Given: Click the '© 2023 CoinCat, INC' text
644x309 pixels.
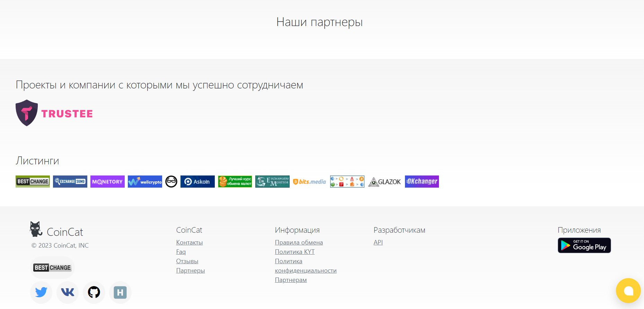Looking at the screenshot, I should [60, 246].
